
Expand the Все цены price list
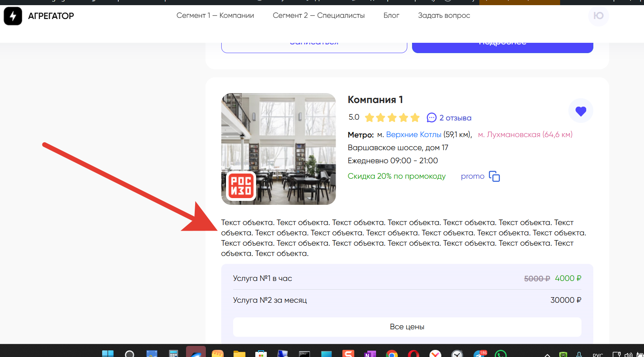click(407, 327)
